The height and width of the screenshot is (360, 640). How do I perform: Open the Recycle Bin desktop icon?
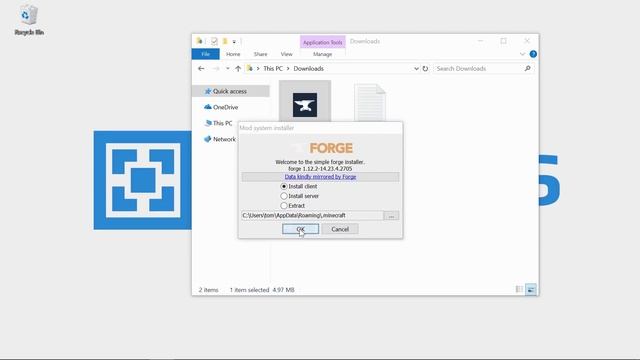pos(29,20)
